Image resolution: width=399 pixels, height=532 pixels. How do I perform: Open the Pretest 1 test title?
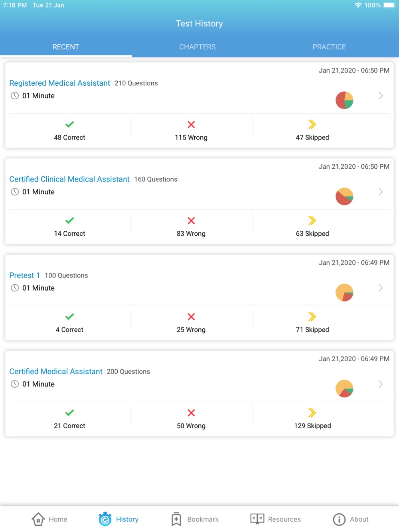pos(25,275)
